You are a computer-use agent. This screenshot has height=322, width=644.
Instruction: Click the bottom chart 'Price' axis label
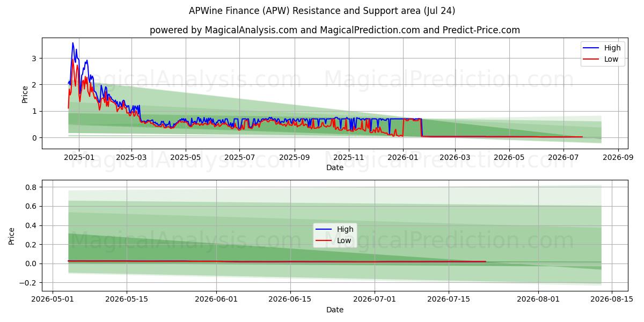[x=12, y=236]
